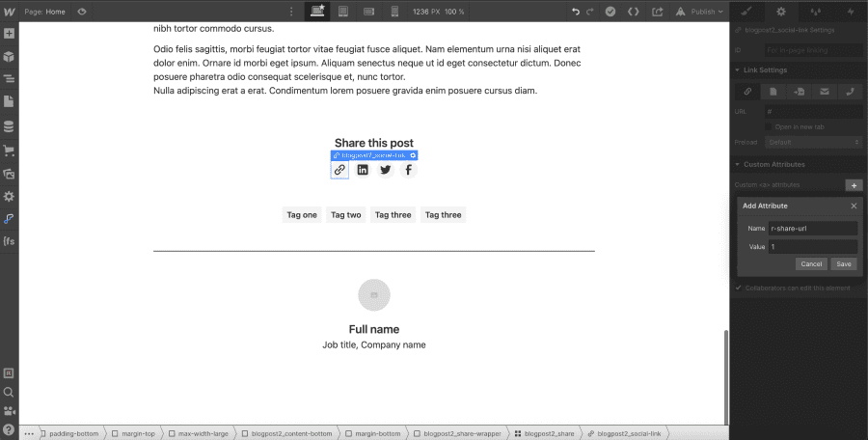Select the URL link type
This screenshot has height=440, width=868.
747,92
